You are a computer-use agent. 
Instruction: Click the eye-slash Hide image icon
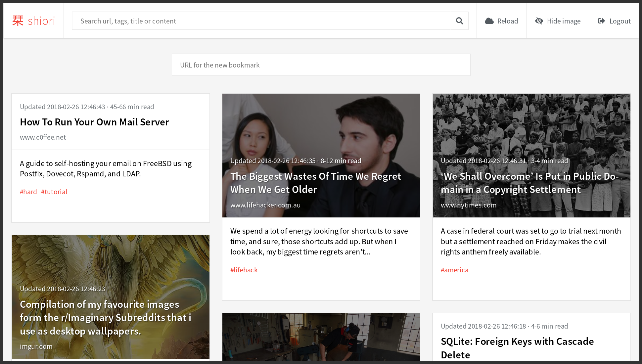tap(539, 21)
